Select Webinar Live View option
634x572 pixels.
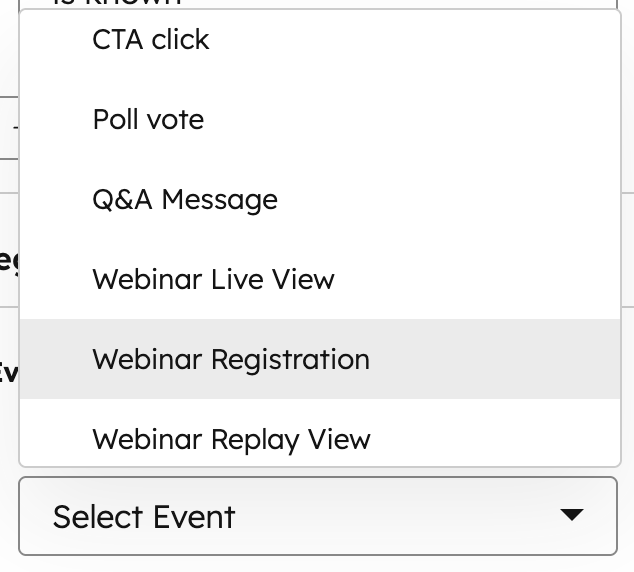[213, 280]
